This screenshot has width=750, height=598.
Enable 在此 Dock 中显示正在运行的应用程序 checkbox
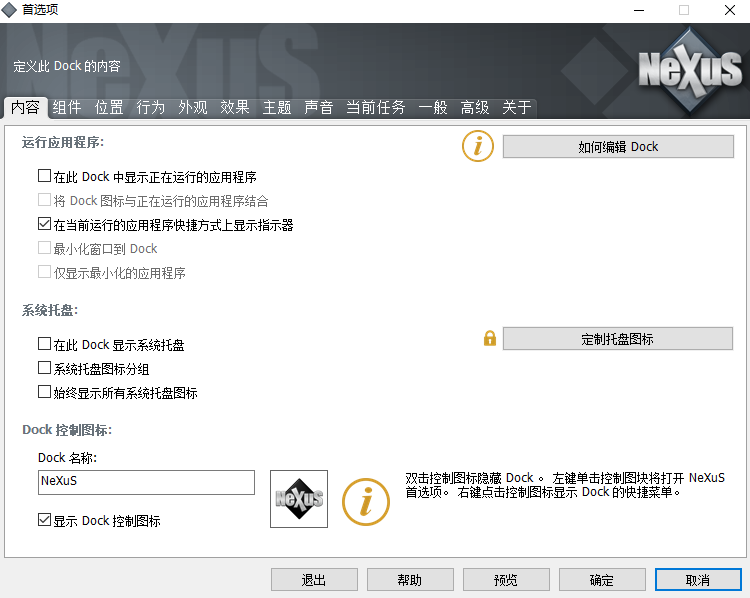coord(44,176)
